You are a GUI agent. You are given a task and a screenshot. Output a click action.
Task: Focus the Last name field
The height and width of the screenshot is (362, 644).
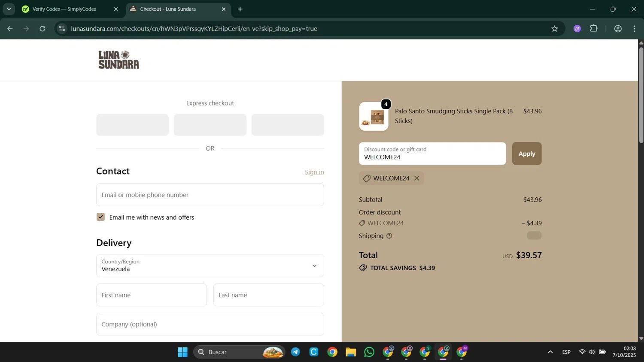tap(269, 295)
